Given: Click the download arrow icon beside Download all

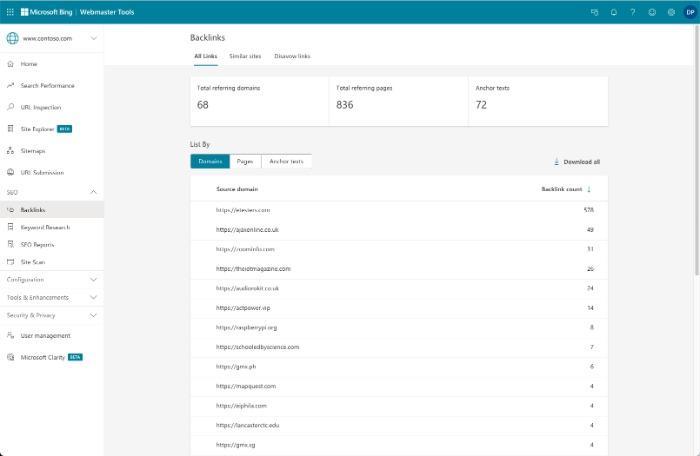Looking at the screenshot, I should click(556, 162).
